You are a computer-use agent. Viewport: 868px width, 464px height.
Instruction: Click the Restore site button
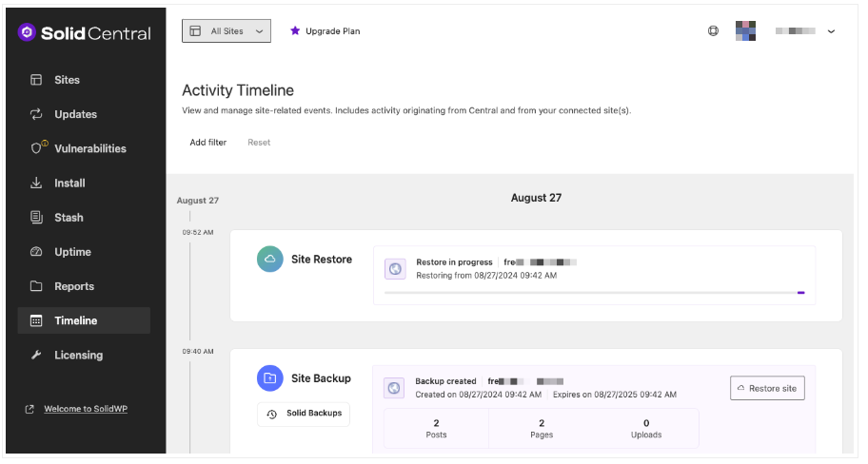767,388
